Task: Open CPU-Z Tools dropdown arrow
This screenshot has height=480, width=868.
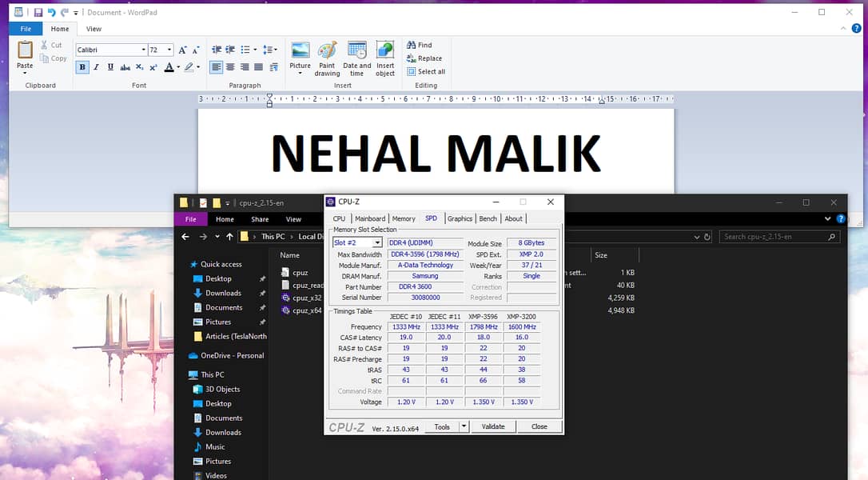Action: pos(464,426)
